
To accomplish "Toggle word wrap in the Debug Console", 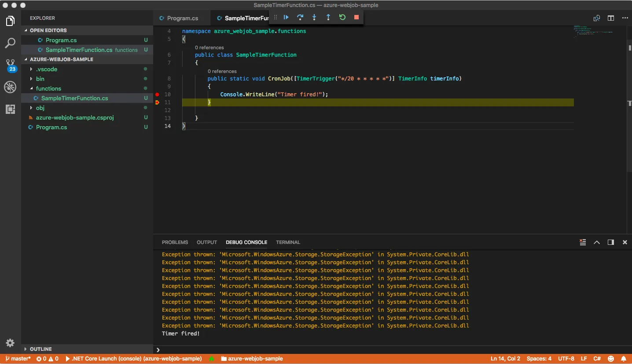I will 583,242.
